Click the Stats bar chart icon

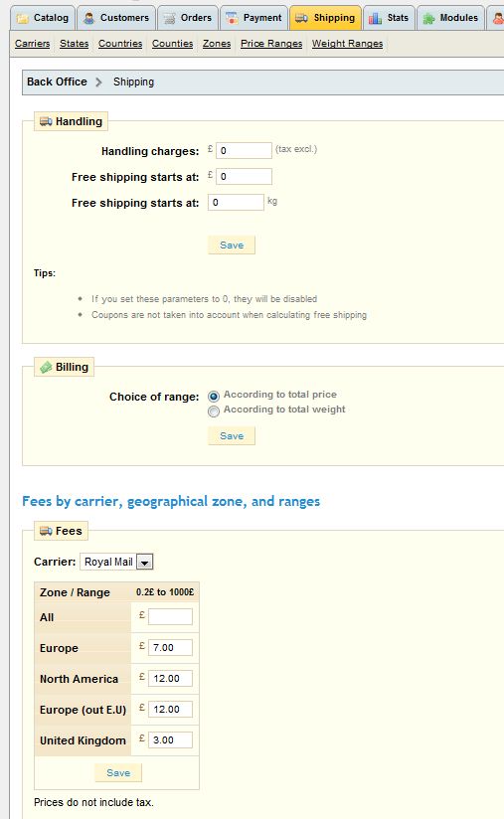(375, 18)
